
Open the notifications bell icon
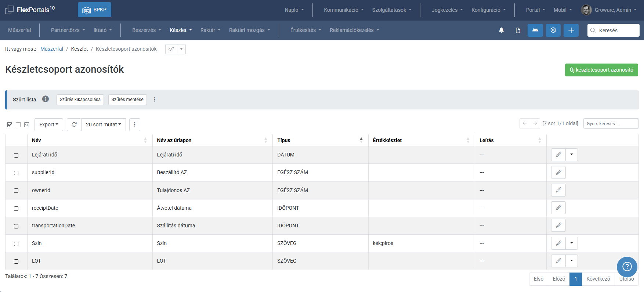(501, 30)
